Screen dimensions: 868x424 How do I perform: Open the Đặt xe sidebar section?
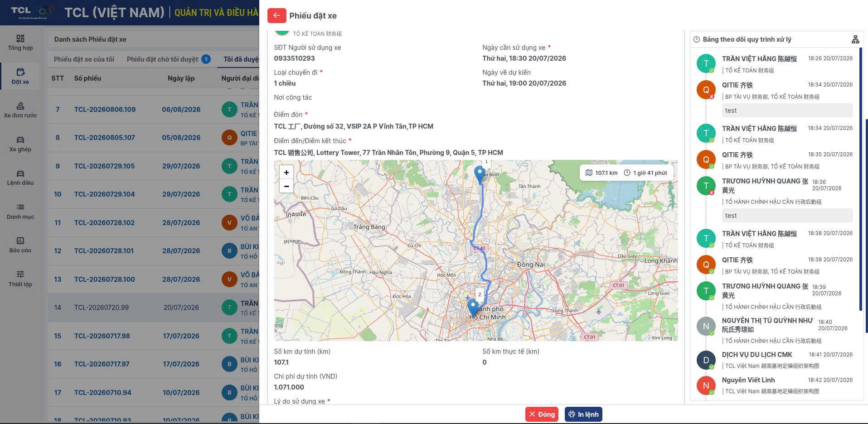click(20, 76)
